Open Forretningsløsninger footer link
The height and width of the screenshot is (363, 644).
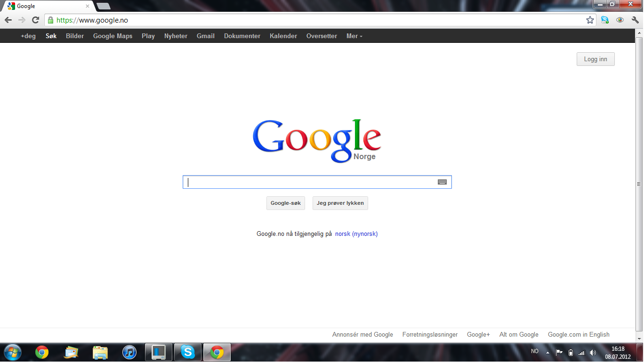430,334
